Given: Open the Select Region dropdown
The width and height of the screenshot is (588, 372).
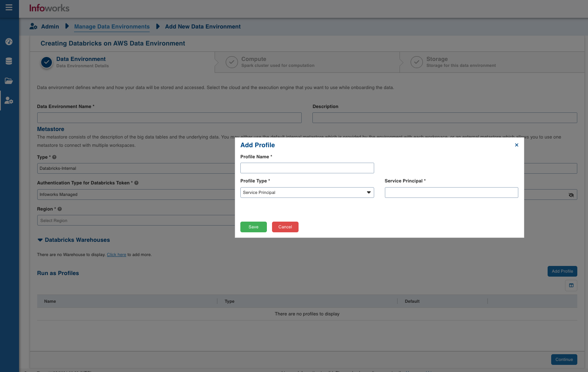Looking at the screenshot, I should point(136,220).
